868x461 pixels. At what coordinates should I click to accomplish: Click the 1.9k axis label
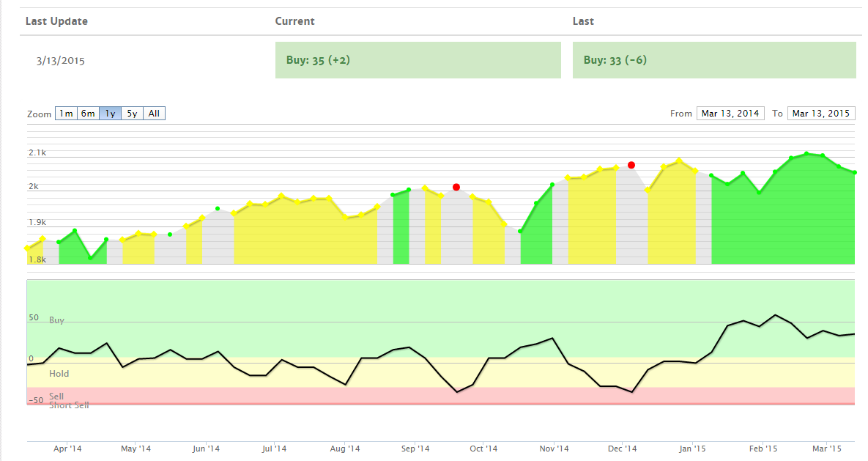(37, 222)
